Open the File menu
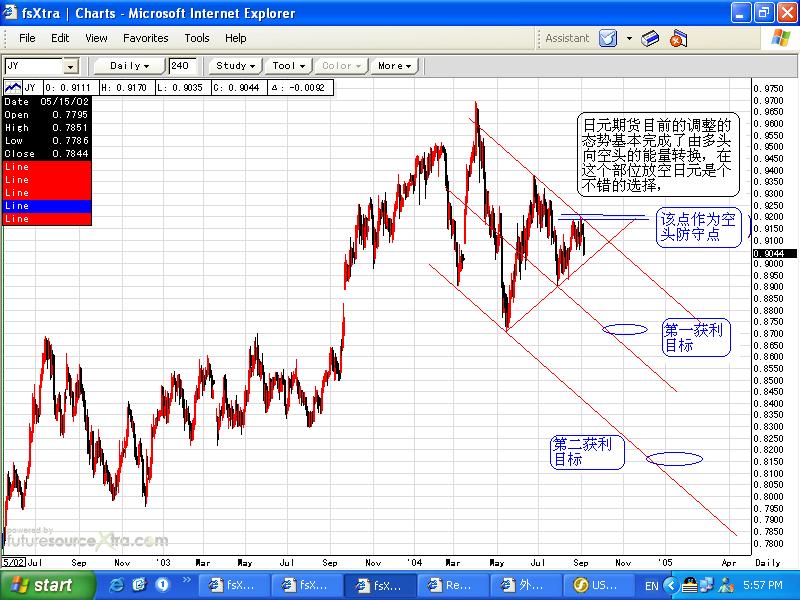This screenshot has height=600, width=800. (x=27, y=38)
